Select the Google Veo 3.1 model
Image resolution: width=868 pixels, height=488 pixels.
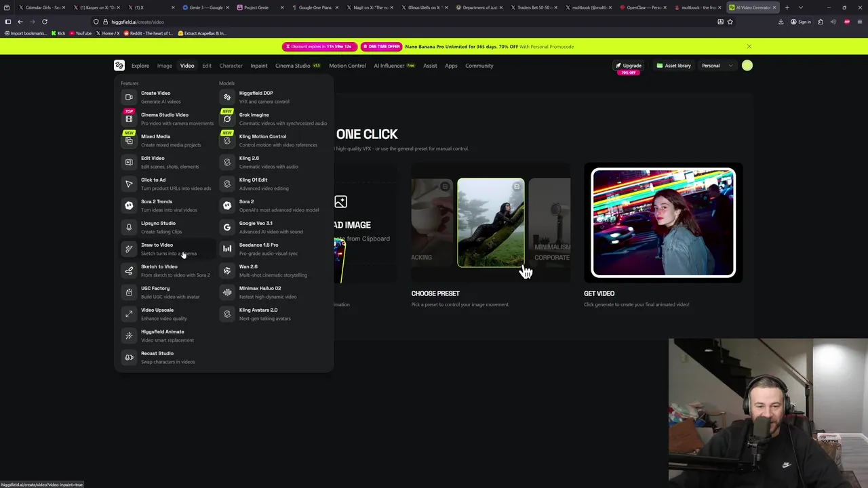tap(273, 227)
